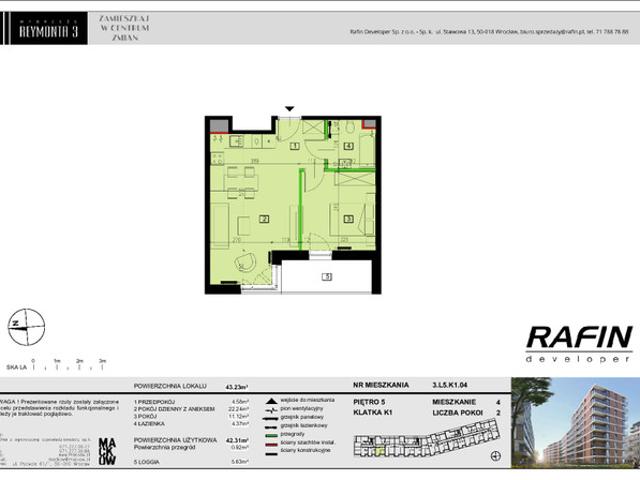640x480 pixels.
Task: Click "5 LOGGIA" row
Action: coord(191,462)
